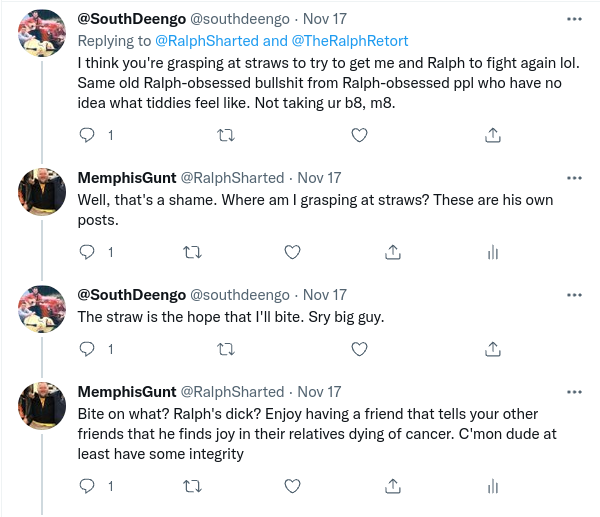Viewport: 600px width, 517px height.
Task: Open the MemphisGunt avatar on the bottom tweet
Action: (x=42, y=406)
